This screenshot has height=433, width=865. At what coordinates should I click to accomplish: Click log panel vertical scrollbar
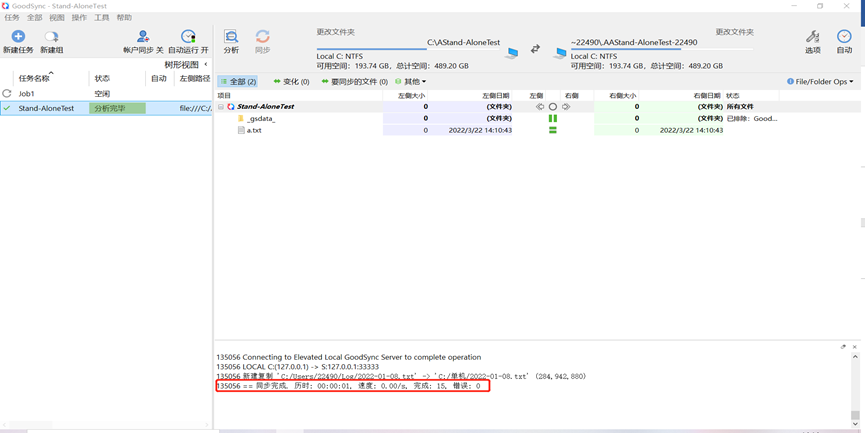(x=855, y=389)
